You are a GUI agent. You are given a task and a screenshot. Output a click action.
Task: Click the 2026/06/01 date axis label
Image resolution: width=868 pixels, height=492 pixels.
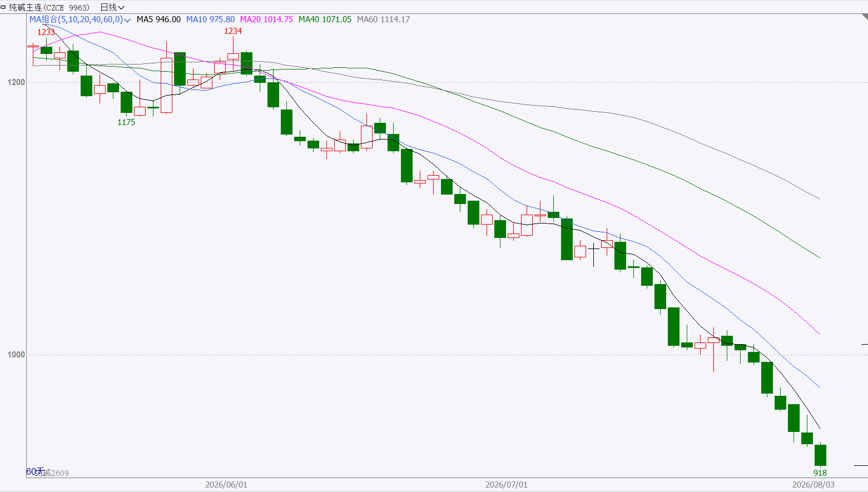point(226,485)
